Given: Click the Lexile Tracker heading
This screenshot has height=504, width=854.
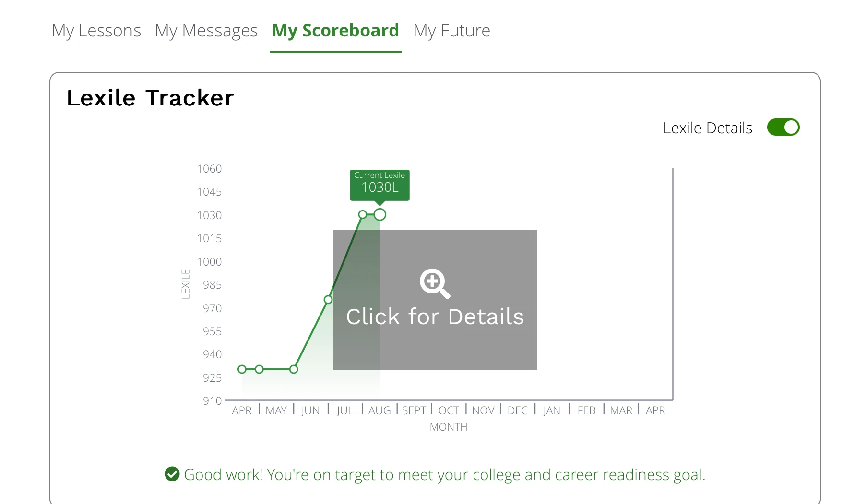Looking at the screenshot, I should [150, 98].
